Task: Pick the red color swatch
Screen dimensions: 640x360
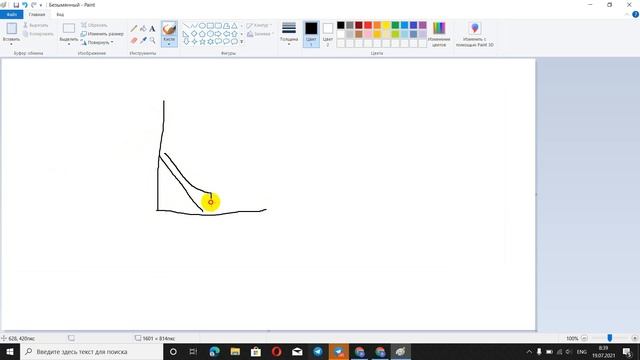Action: click(368, 25)
